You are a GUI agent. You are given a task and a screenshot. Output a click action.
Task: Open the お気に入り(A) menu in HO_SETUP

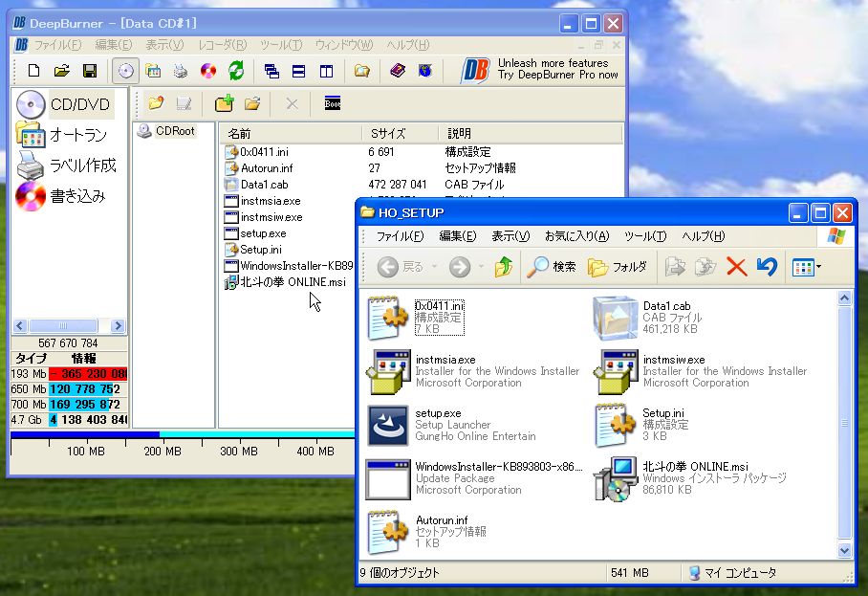[x=576, y=236]
